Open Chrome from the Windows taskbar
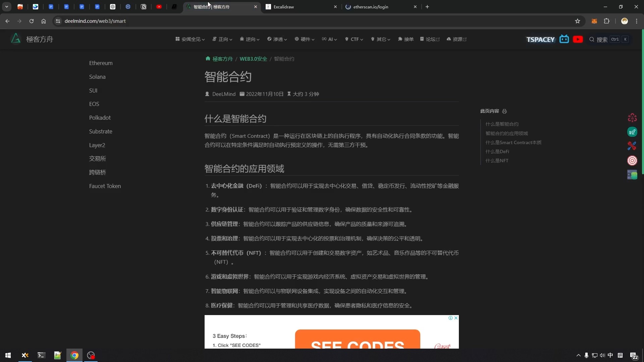The width and height of the screenshot is (644, 362). coord(74,355)
